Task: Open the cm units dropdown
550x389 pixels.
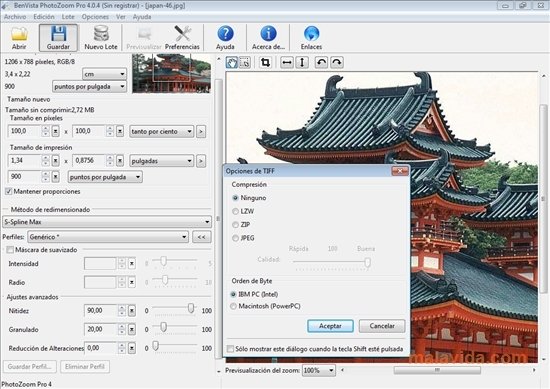Action: coord(104,74)
